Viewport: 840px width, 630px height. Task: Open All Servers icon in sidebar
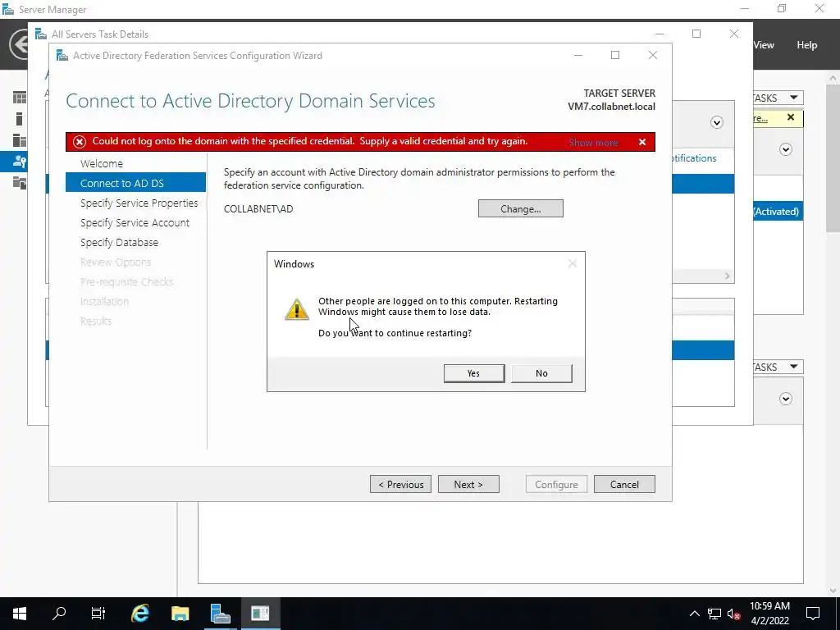pos(20,140)
